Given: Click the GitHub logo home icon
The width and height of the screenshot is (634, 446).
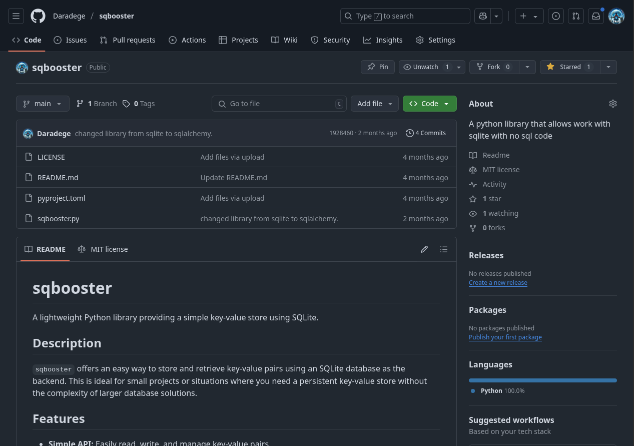Looking at the screenshot, I should [x=38, y=16].
